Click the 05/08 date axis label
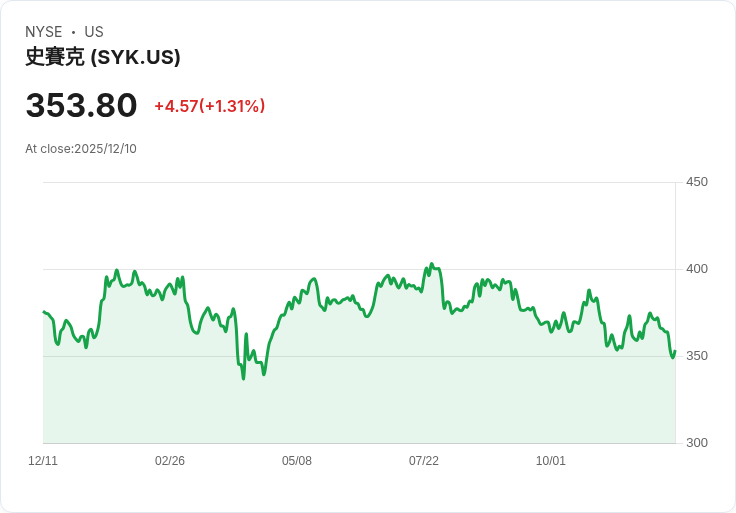 pos(297,461)
